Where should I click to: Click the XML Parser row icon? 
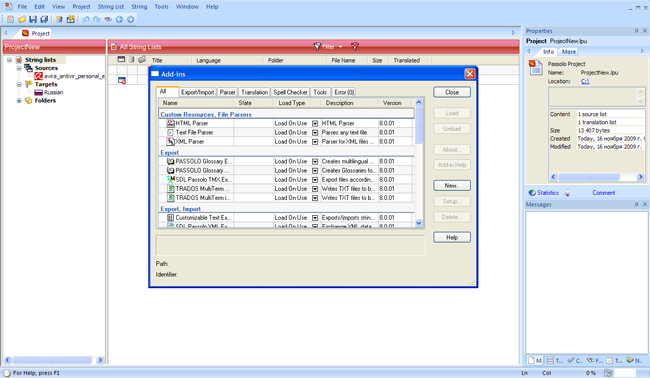[170, 141]
